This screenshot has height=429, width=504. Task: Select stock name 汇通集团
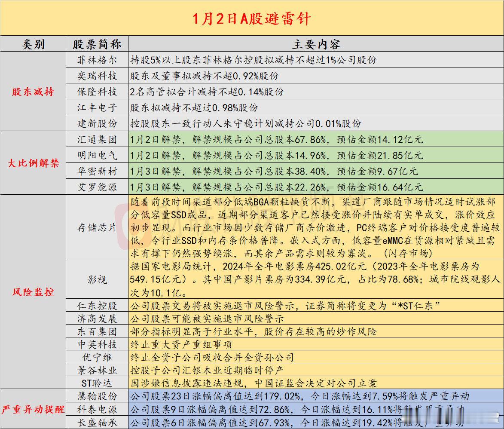pos(97,139)
